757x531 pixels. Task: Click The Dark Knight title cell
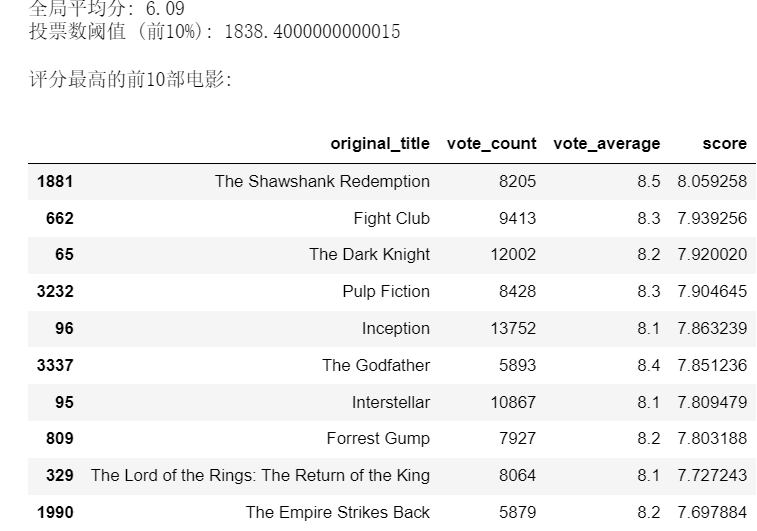(369, 254)
